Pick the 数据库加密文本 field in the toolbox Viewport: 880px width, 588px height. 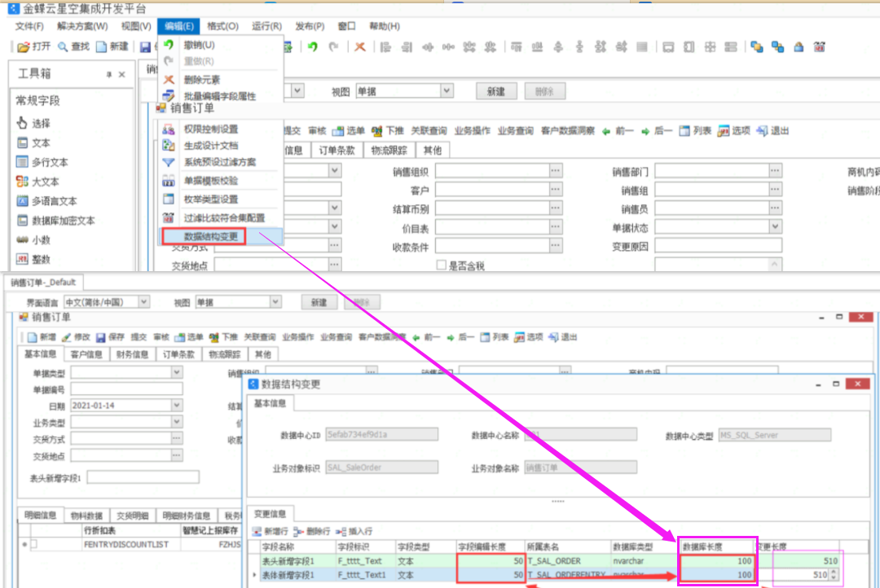click(56, 221)
